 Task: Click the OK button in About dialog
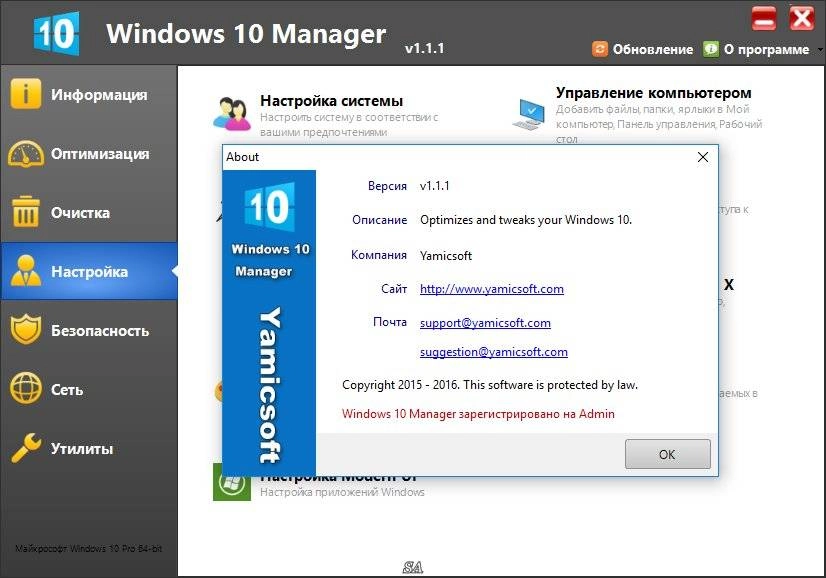(667, 454)
